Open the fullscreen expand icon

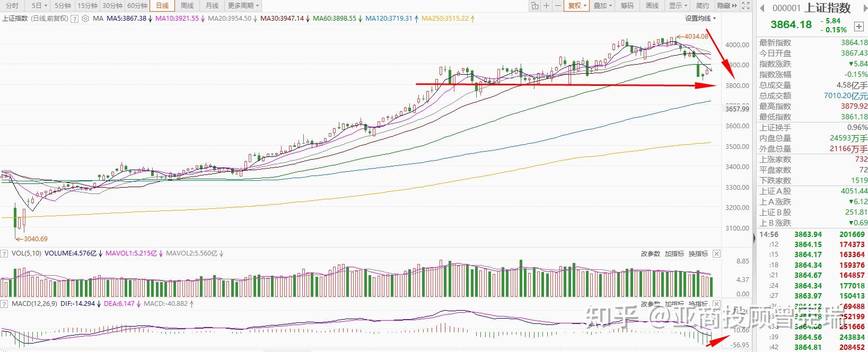746,6
